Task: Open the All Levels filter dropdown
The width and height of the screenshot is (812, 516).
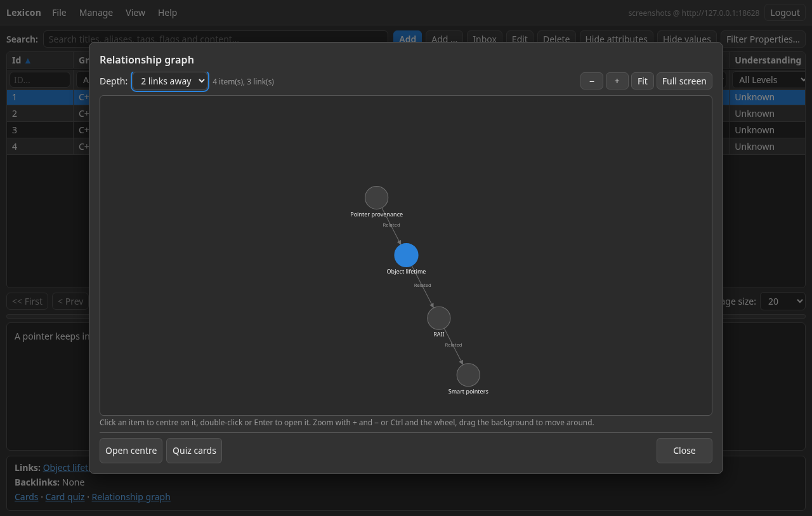Action: click(x=769, y=80)
